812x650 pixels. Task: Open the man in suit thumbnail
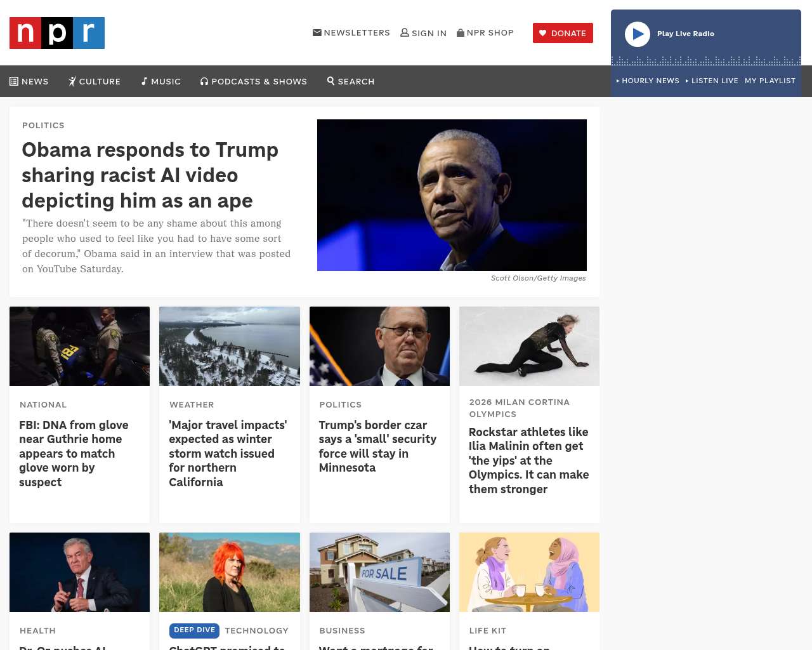click(79, 572)
